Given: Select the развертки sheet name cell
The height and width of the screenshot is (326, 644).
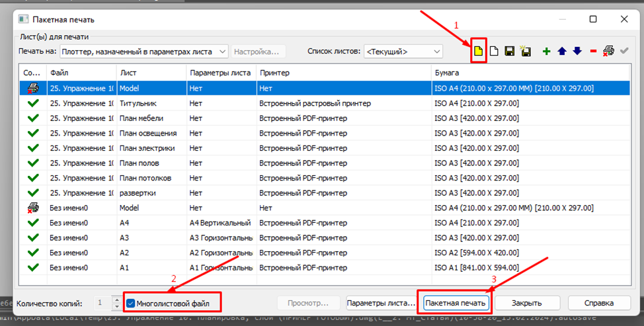Looking at the screenshot, I should coord(151,193).
